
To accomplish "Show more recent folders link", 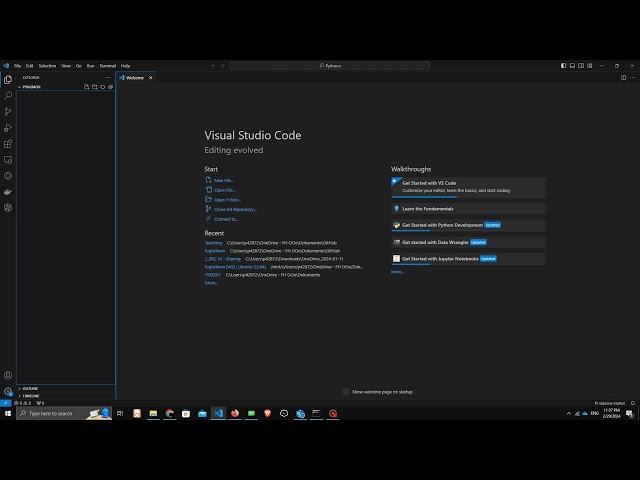I will 211,283.
